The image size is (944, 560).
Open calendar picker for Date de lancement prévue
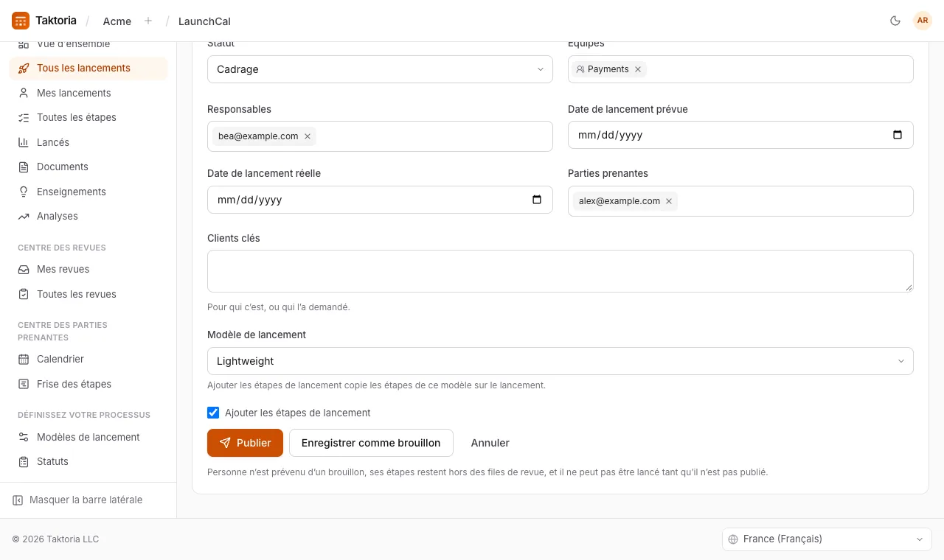point(898,135)
